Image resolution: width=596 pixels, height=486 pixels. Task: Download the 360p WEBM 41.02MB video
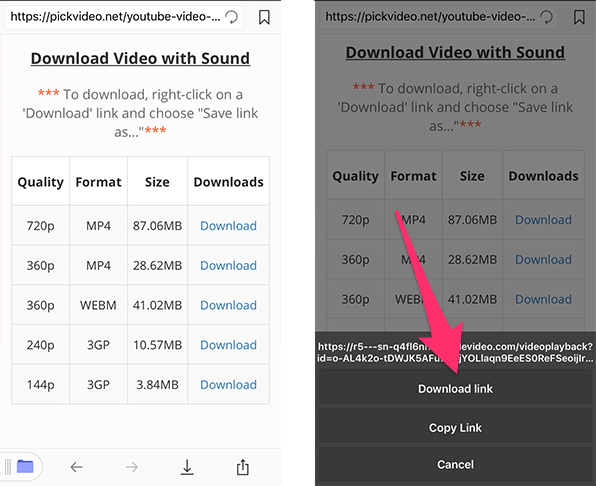228,305
